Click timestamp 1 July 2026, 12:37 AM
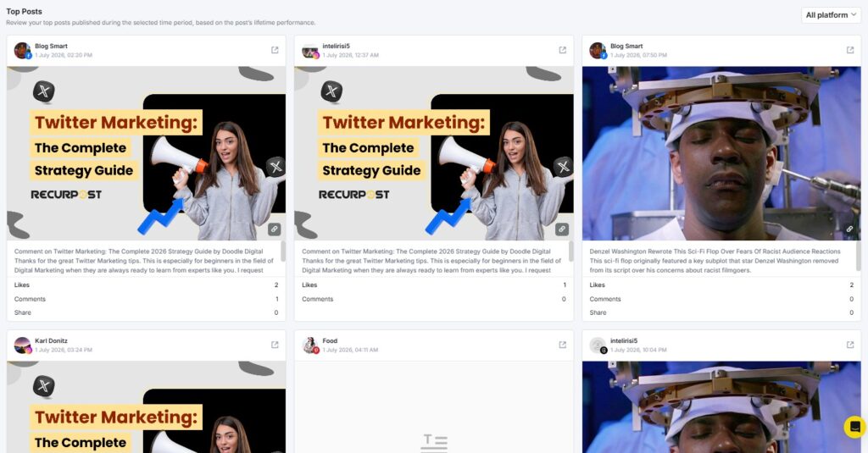The height and width of the screenshot is (453, 868). [x=351, y=55]
